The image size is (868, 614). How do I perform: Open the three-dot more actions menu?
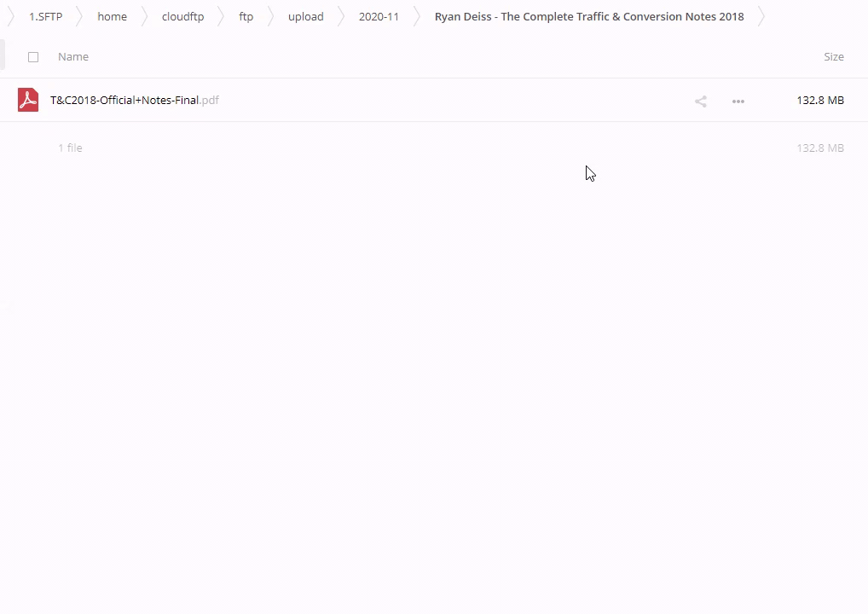point(738,101)
